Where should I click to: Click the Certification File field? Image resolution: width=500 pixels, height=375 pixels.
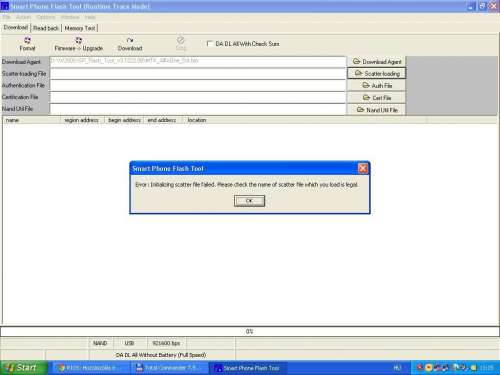[x=198, y=97]
